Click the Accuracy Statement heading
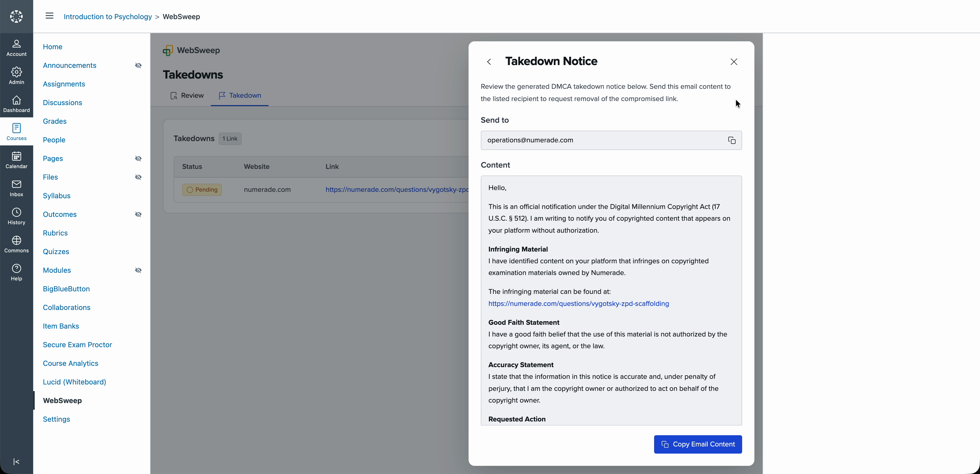 pyautogui.click(x=520, y=365)
